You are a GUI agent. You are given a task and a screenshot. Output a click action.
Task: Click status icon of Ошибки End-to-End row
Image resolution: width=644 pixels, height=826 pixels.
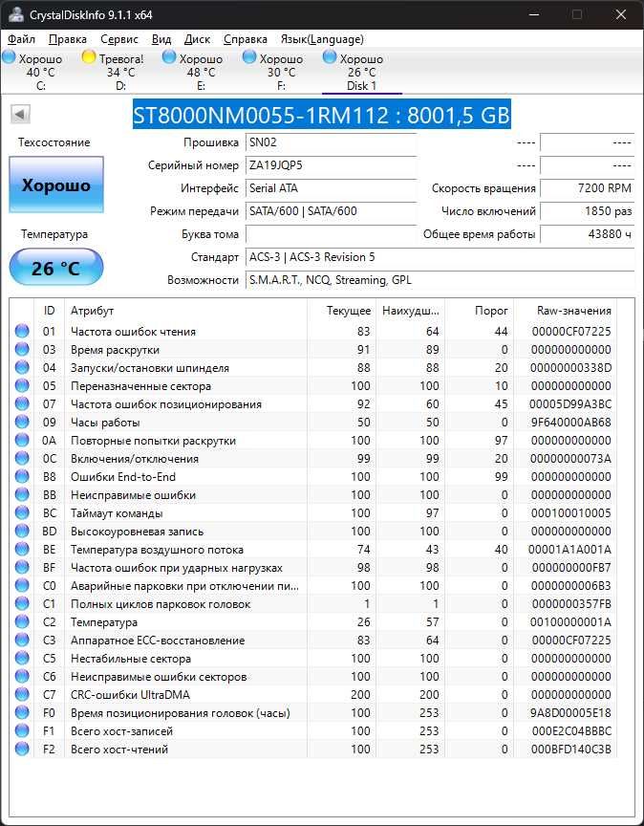point(22,477)
